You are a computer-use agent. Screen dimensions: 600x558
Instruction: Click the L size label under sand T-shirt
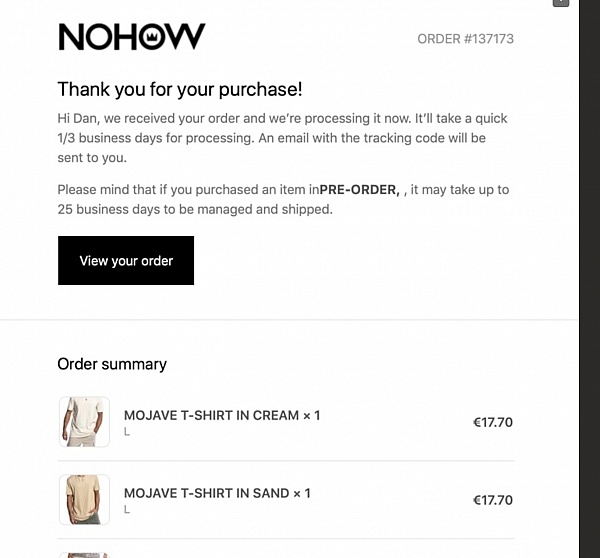pyautogui.click(x=127, y=509)
